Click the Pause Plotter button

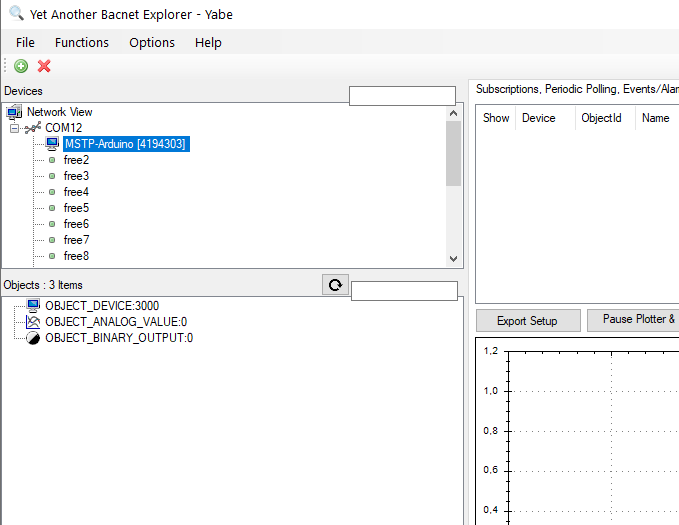pyautogui.click(x=633, y=320)
